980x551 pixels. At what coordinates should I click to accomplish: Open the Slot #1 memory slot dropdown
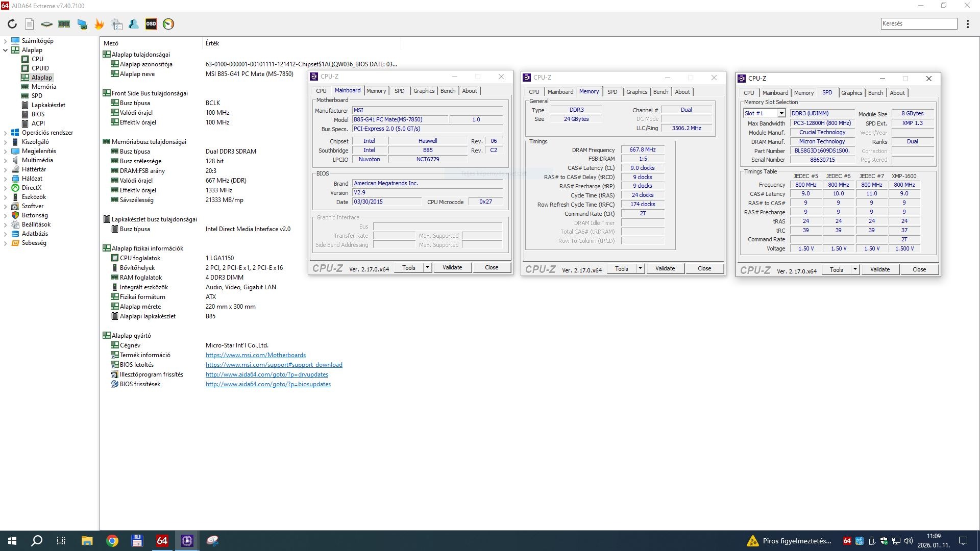click(781, 113)
